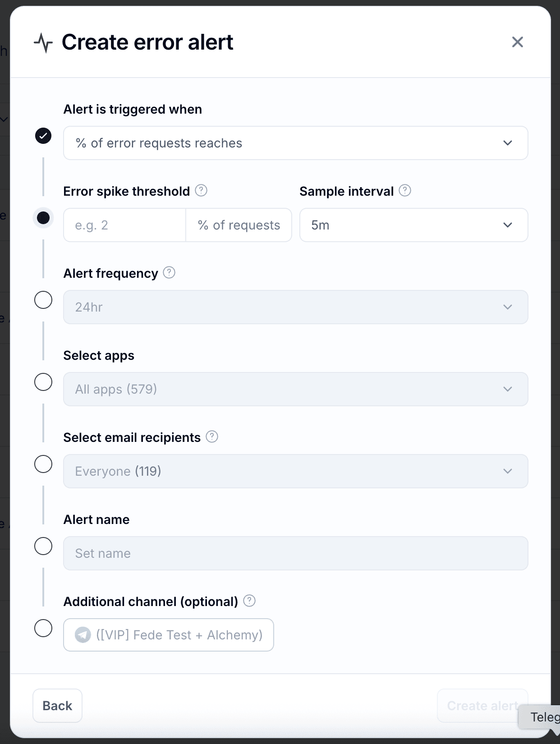The image size is (560, 744).
Task: Select the Select apps step circle
Action: [x=43, y=382]
